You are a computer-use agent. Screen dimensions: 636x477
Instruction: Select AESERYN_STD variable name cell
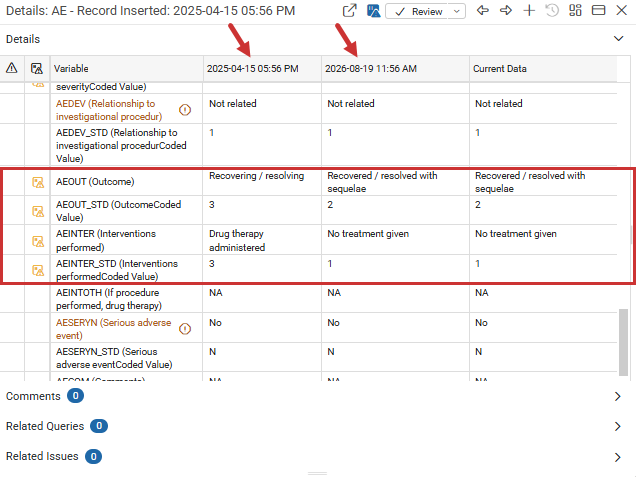click(126, 358)
